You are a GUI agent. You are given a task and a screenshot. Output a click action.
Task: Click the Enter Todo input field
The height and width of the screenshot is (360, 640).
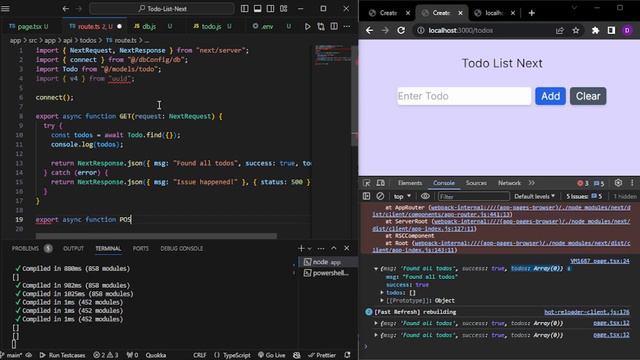464,96
